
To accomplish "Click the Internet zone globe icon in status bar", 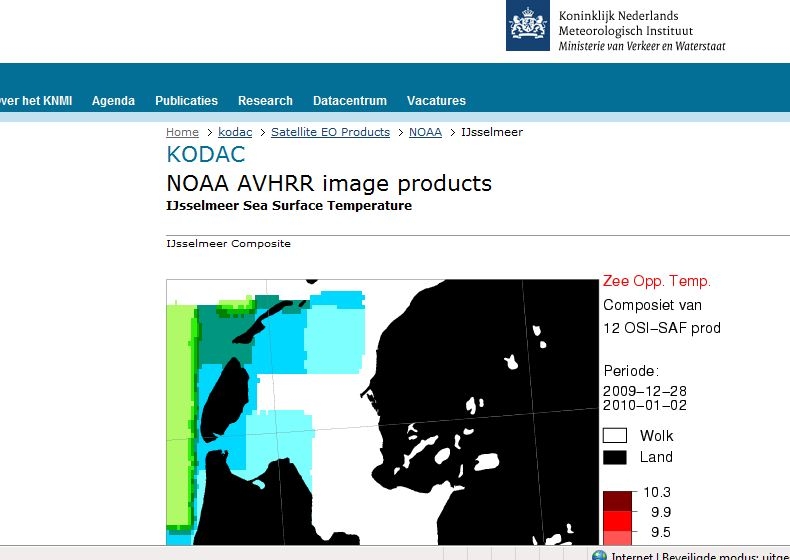I will (x=600, y=555).
